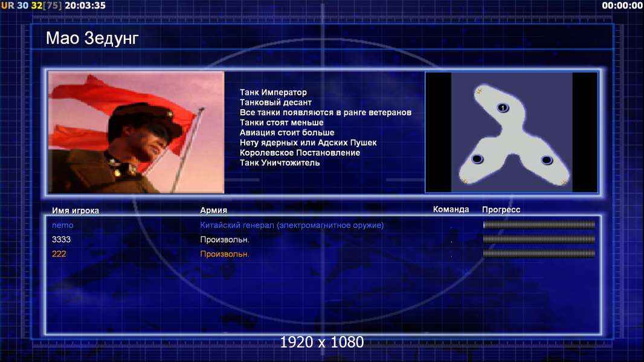The width and height of the screenshot is (644, 362).
Task: Click the 'Команда' column header
Action: point(451,209)
